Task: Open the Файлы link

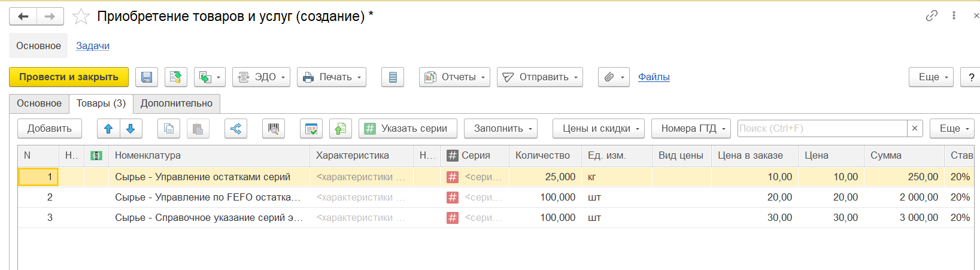Action: (x=654, y=77)
